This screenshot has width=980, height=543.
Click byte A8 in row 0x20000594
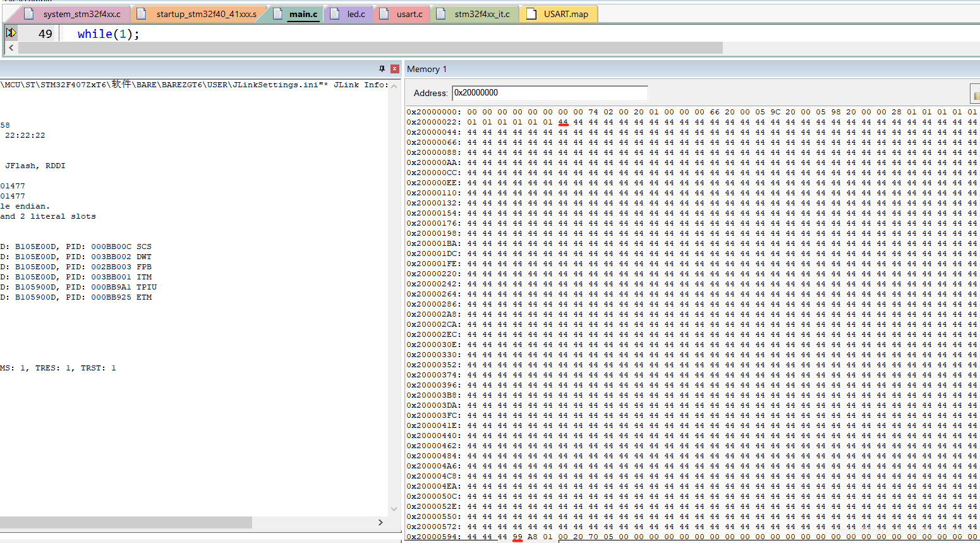(533, 537)
